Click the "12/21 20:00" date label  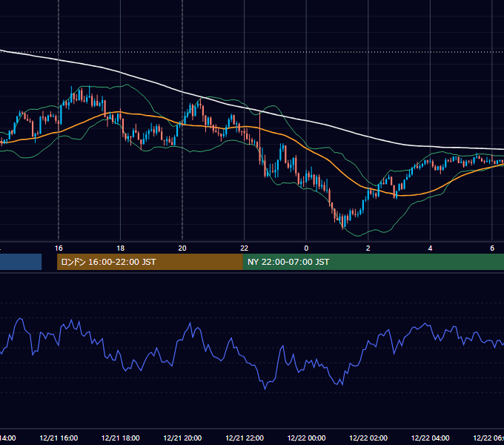(182, 438)
